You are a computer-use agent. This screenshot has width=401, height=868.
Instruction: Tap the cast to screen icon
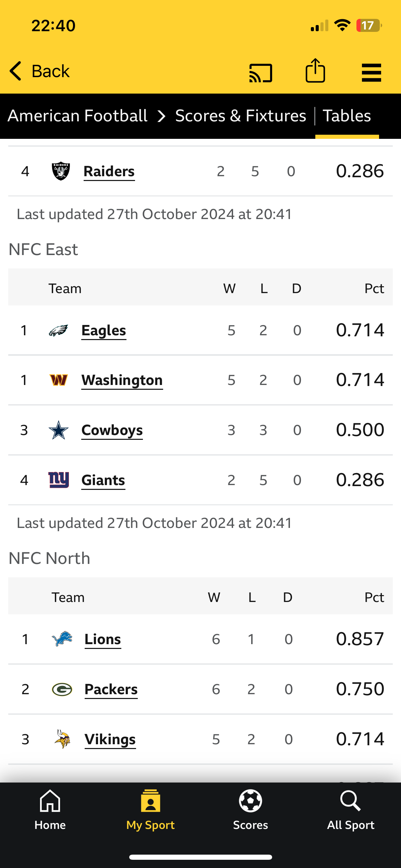[260, 73]
